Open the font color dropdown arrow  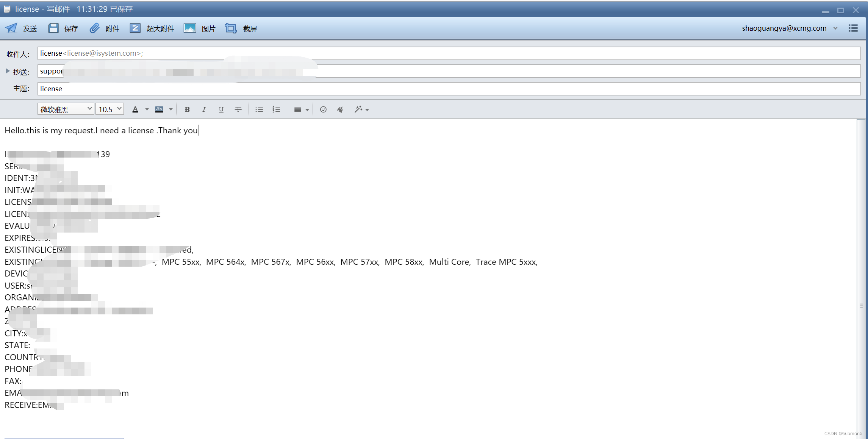pyautogui.click(x=147, y=110)
